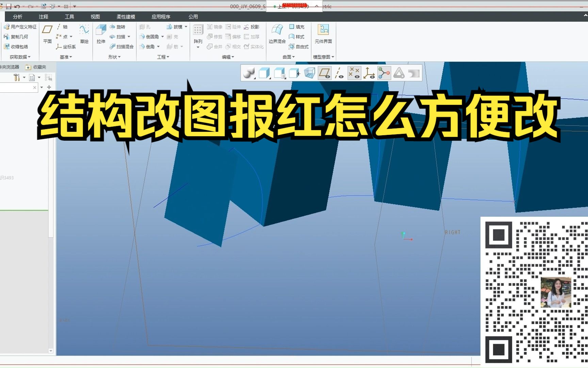The image size is (588, 368).
Task: Expand the Editing (编辑) group
Action: coord(228,57)
